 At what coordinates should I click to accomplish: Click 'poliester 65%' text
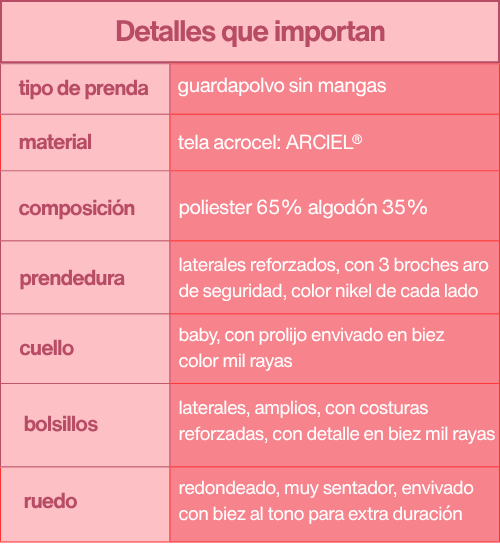coord(240,208)
